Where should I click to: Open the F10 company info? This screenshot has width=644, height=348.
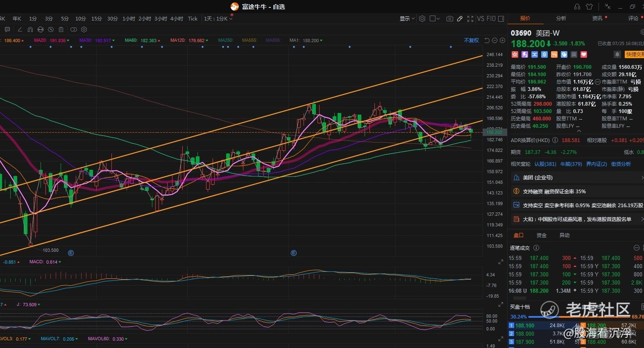[x=491, y=18]
